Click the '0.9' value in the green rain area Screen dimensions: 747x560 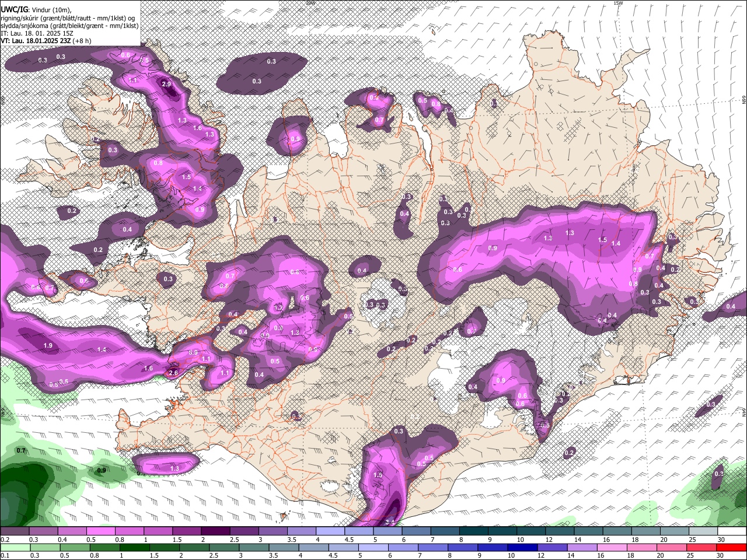pos(102,470)
